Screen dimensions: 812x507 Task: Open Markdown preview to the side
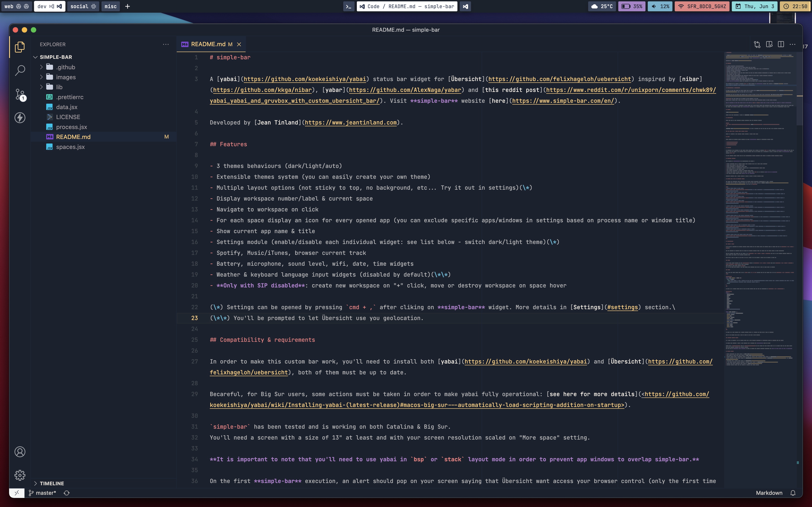(x=769, y=44)
